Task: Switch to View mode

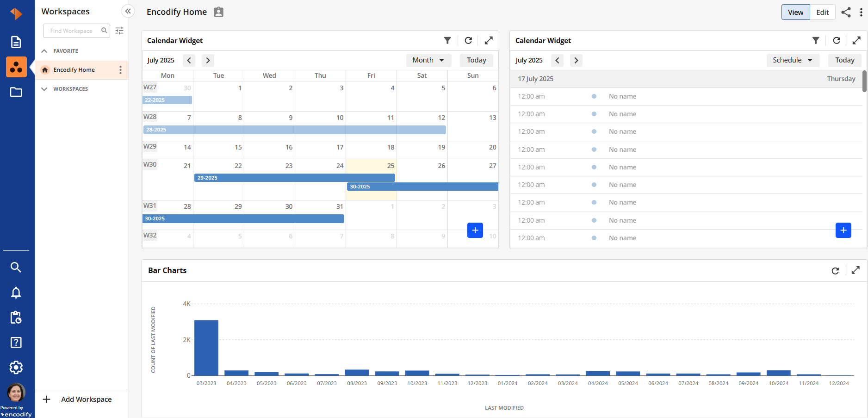Action: pos(796,12)
